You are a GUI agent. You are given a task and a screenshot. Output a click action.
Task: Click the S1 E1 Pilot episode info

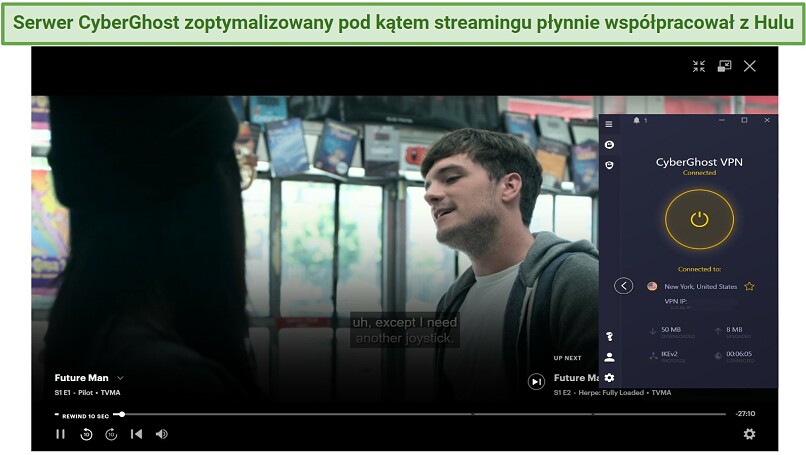point(87,393)
